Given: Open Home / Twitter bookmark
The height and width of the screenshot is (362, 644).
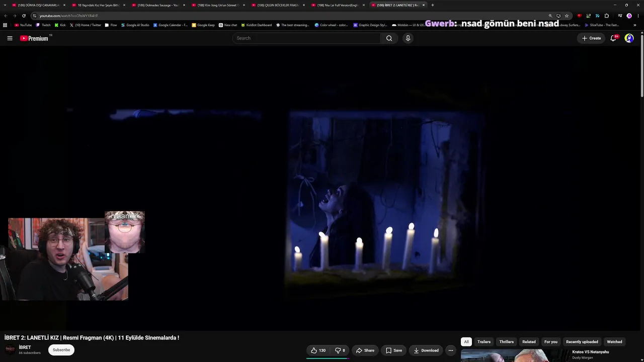Looking at the screenshot, I should [x=86, y=25].
